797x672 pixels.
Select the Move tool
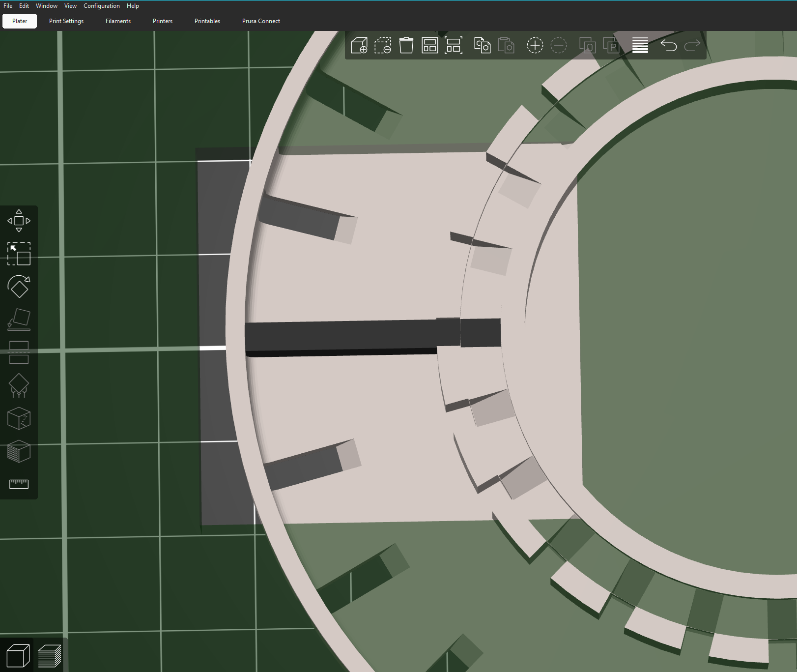pyautogui.click(x=19, y=221)
